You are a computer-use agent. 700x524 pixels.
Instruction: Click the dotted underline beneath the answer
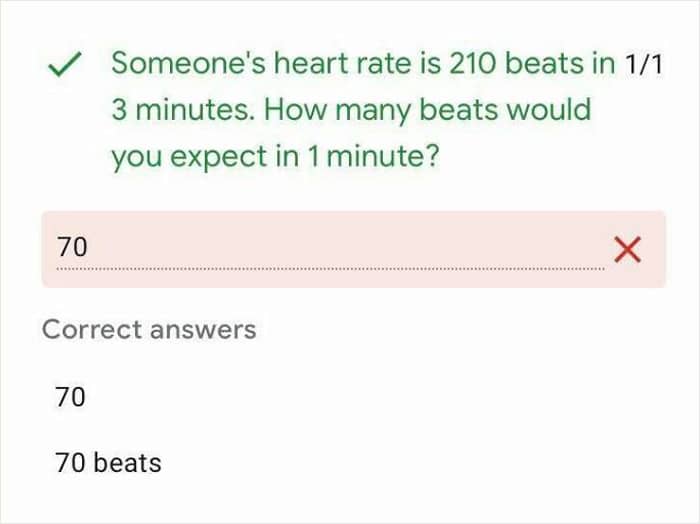coord(330,269)
